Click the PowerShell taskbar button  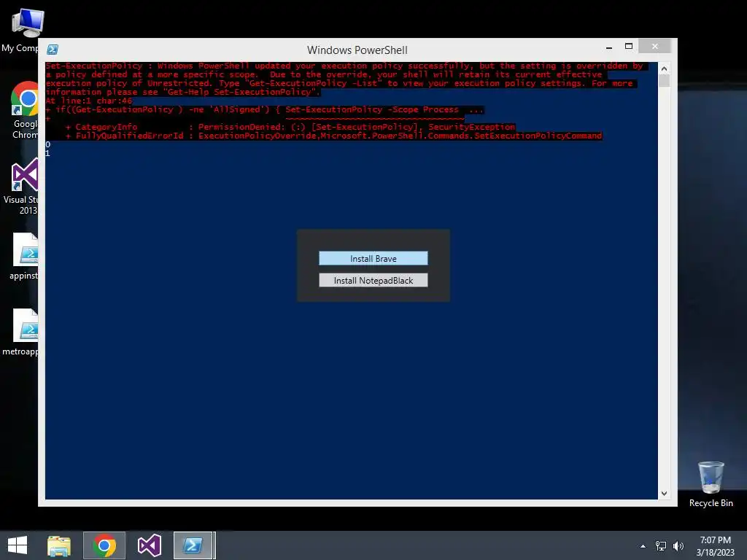193,545
